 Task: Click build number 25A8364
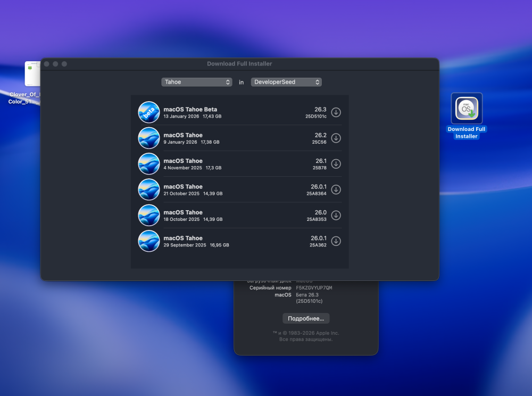317,194
